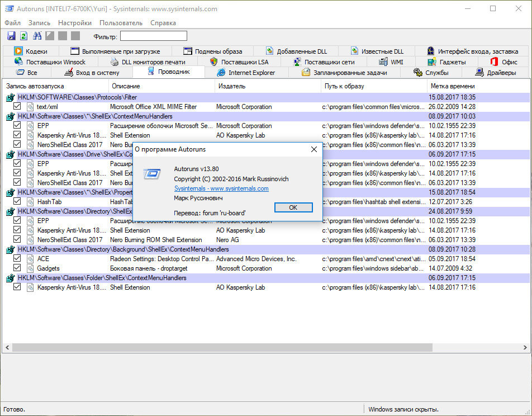Click the file icon next to text/xml
Screen dimensions: 532x416
coord(30,107)
